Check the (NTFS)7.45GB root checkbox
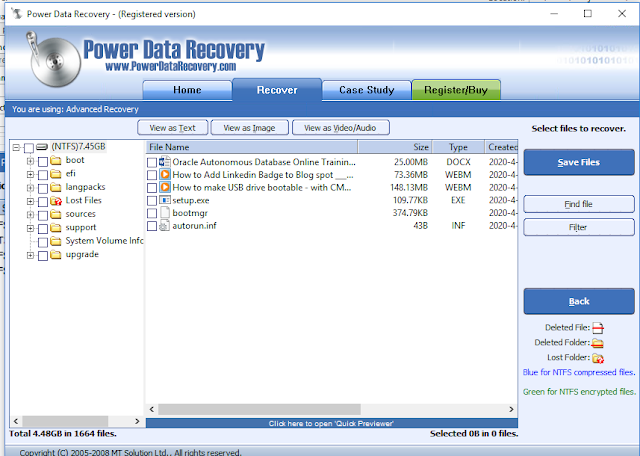The height and width of the screenshot is (456, 640). (x=29, y=147)
